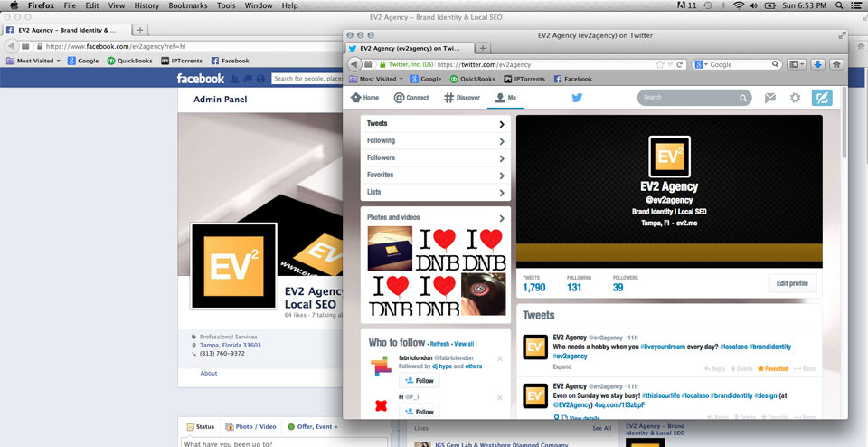Expand the Following list chevron
The height and width of the screenshot is (447, 868).
[x=502, y=141]
